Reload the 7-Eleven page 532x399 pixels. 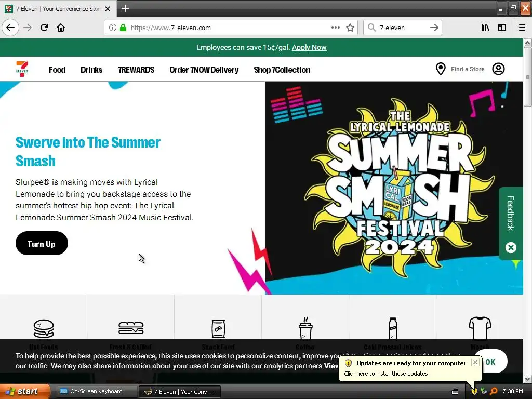click(x=44, y=28)
